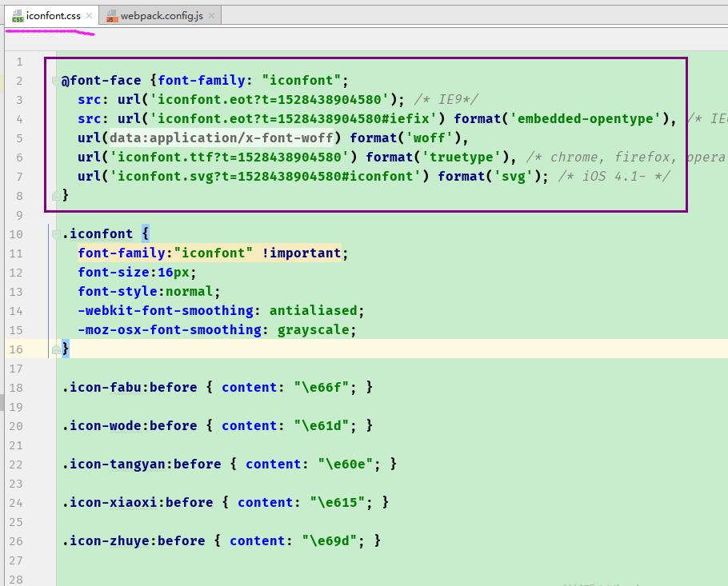
Task: Click the "\e66f" content value
Action: point(322,387)
